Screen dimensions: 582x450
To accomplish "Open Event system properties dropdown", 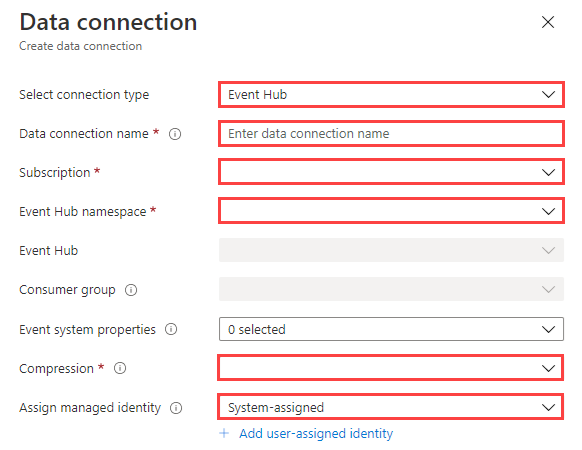I will click(391, 329).
